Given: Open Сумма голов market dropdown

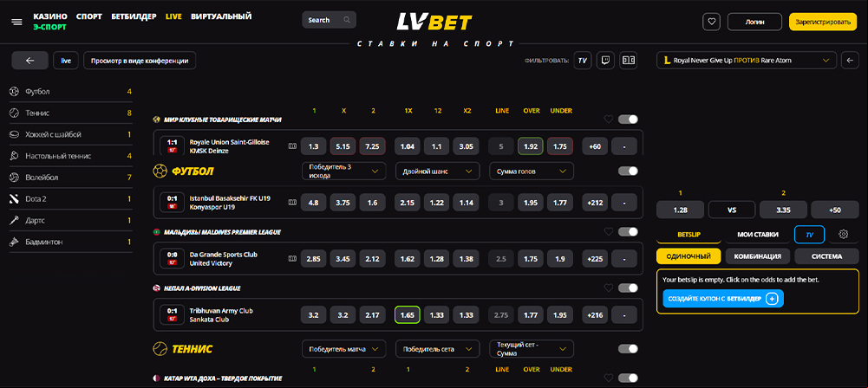Looking at the screenshot, I should [532, 171].
